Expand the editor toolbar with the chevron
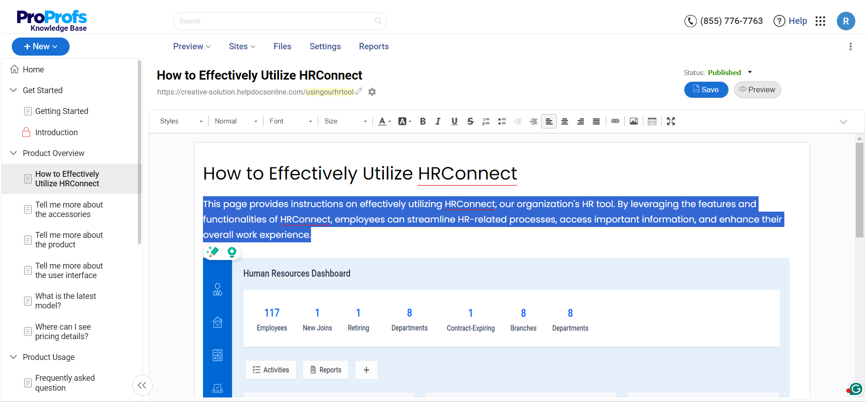The height and width of the screenshot is (402, 868). (x=843, y=122)
